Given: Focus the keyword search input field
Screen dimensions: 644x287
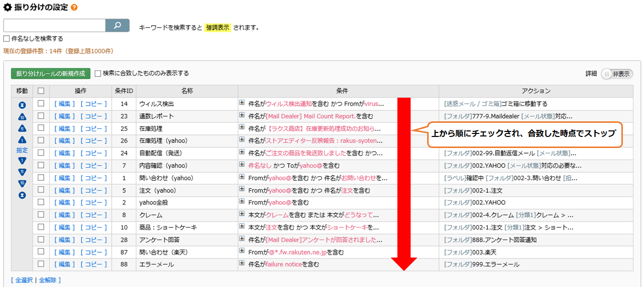Looking at the screenshot, I should point(54,26).
